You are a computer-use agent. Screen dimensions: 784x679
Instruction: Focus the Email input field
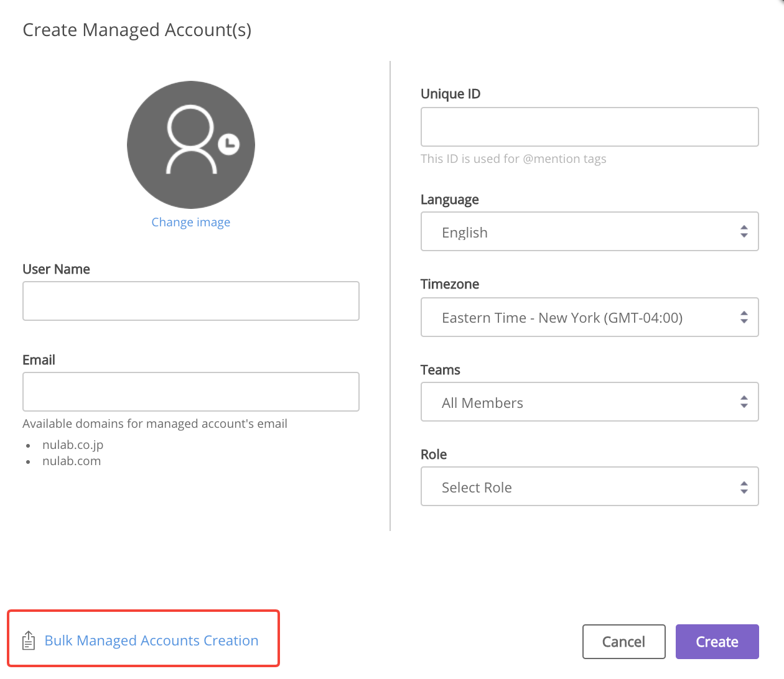[191, 392]
